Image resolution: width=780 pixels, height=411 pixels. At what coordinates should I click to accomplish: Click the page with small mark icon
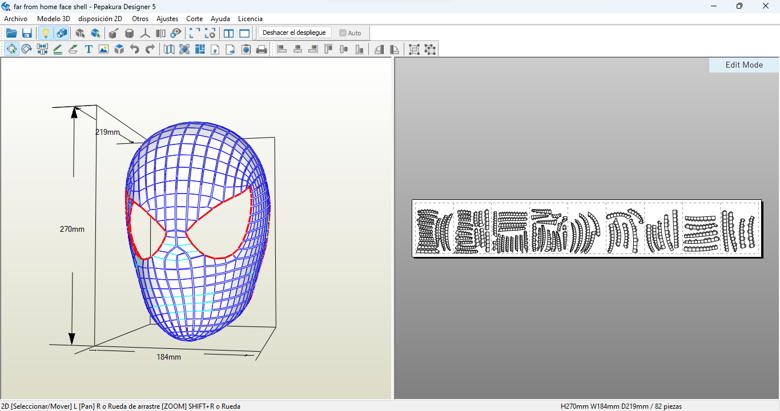point(215,49)
